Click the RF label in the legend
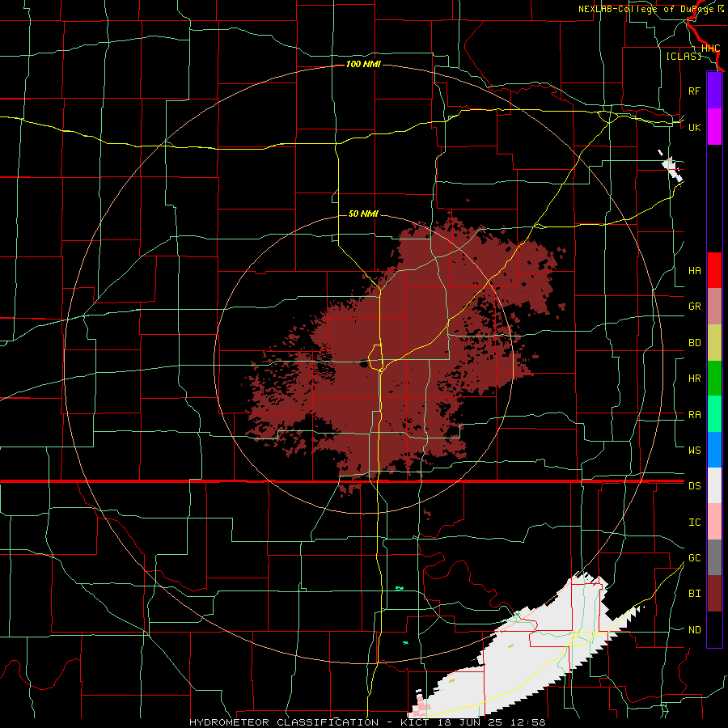 tap(694, 91)
